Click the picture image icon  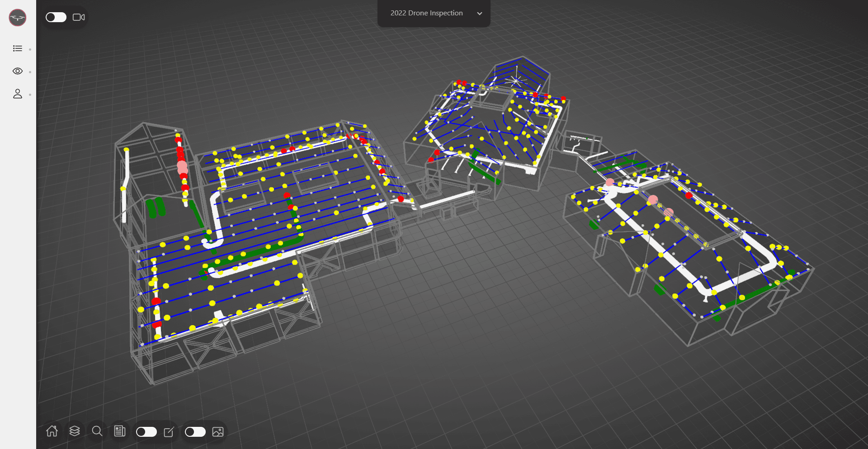218,432
